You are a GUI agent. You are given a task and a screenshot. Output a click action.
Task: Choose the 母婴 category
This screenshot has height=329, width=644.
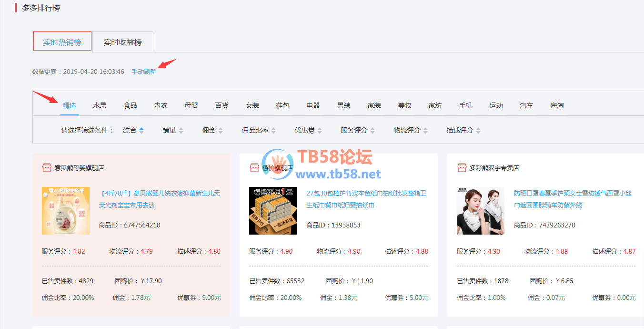pyautogui.click(x=191, y=105)
